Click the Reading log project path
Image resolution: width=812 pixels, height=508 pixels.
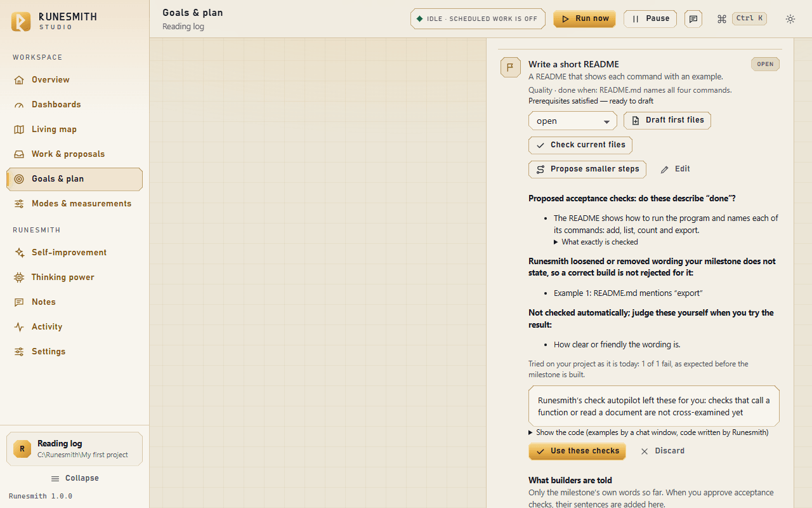[82, 455]
